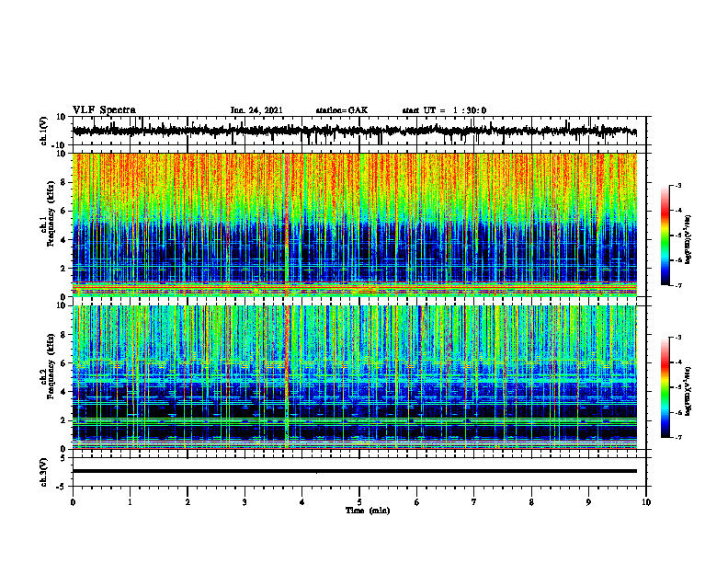Click the "VLF Spectra" plot title

(104, 109)
